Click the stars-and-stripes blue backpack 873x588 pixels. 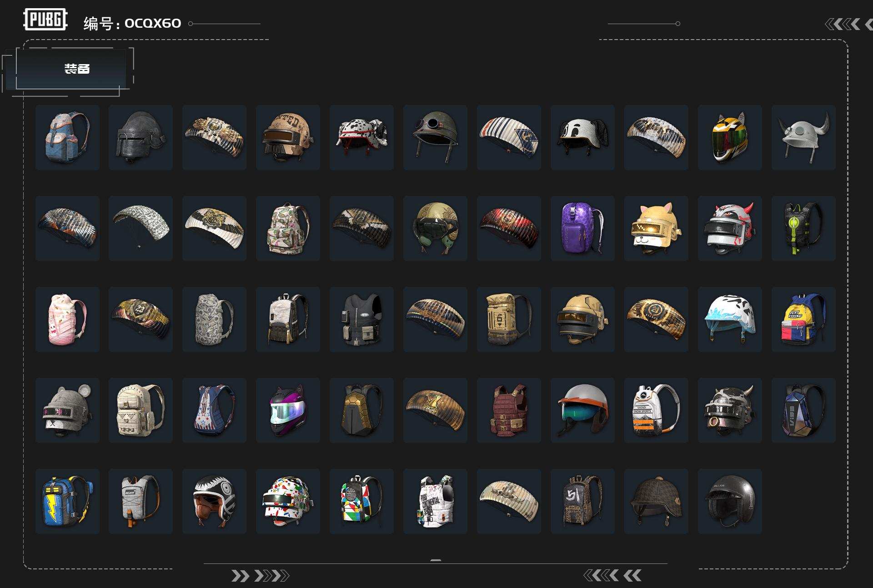click(x=215, y=410)
